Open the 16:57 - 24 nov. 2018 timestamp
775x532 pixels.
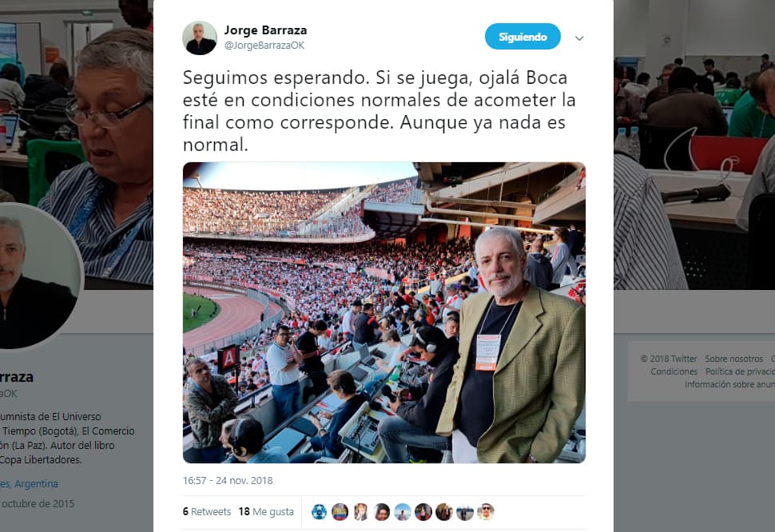coord(228,481)
